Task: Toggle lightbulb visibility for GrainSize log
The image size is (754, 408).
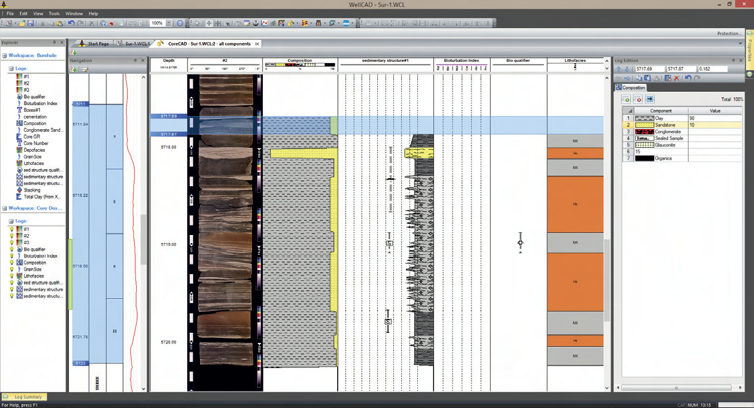Action: click(12, 269)
